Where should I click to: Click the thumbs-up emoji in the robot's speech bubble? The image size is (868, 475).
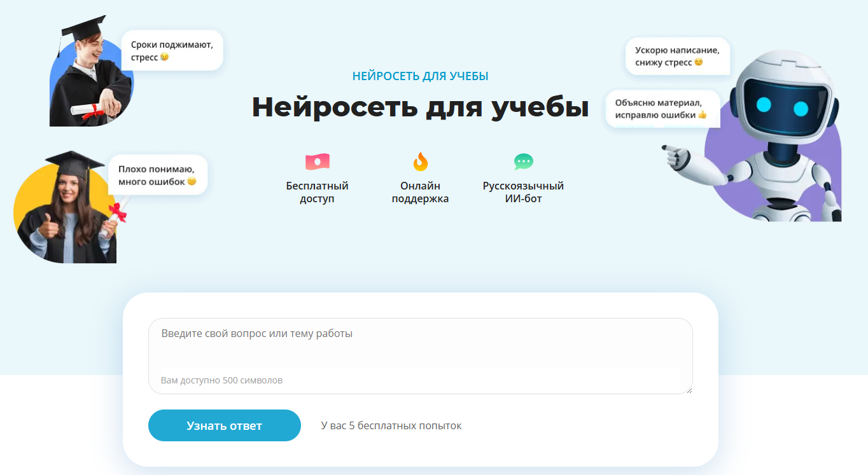click(x=702, y=115)
